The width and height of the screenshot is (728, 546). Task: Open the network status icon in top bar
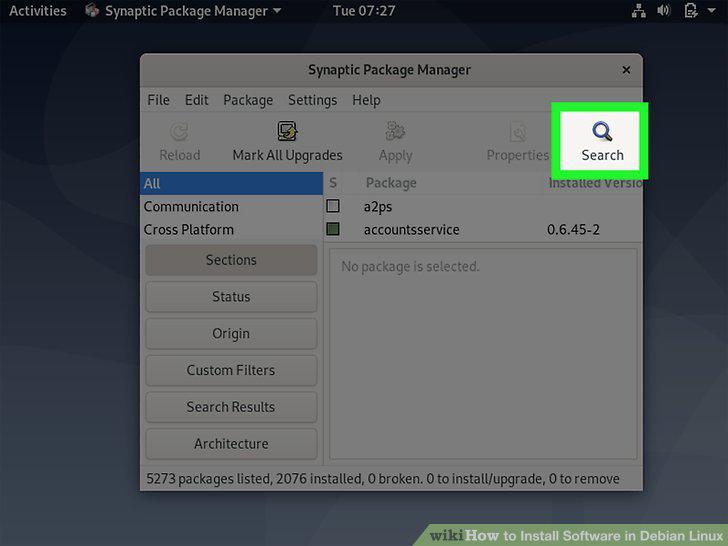click(639, 11)
